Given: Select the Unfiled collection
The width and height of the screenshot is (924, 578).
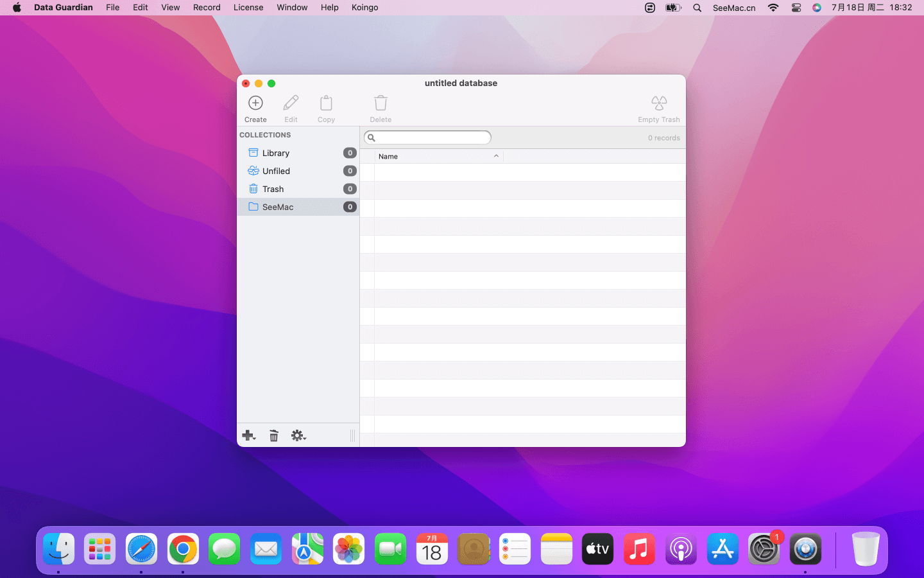Looking at the screenshot, I should 298,171.
